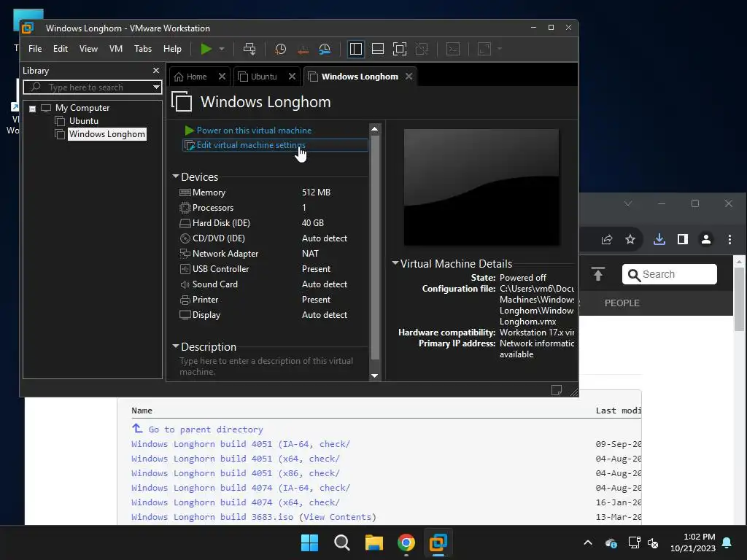Close the Windows Longhorn tab
Viewport: 747px width, 560px height.
coord(409,76)
